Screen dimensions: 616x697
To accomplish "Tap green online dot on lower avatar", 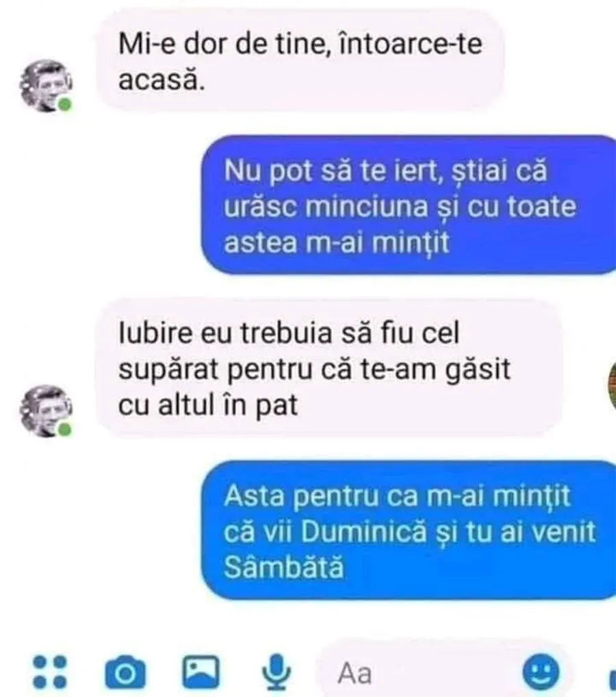I will click(65, 430).
